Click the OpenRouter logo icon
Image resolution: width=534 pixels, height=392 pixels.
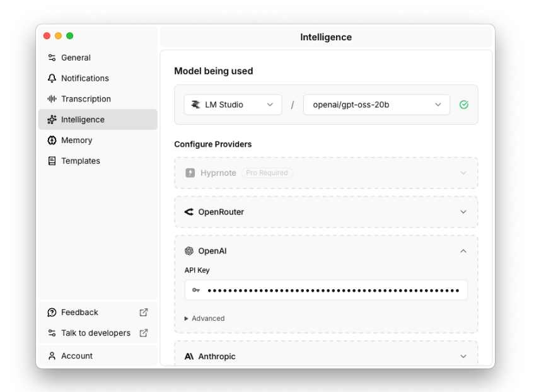pyautogui.click(x=189, y=212)
